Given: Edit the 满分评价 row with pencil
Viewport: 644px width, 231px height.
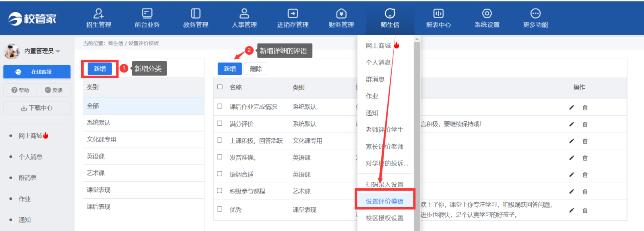Looking at the screenshot, I should [x=572, y=124].
